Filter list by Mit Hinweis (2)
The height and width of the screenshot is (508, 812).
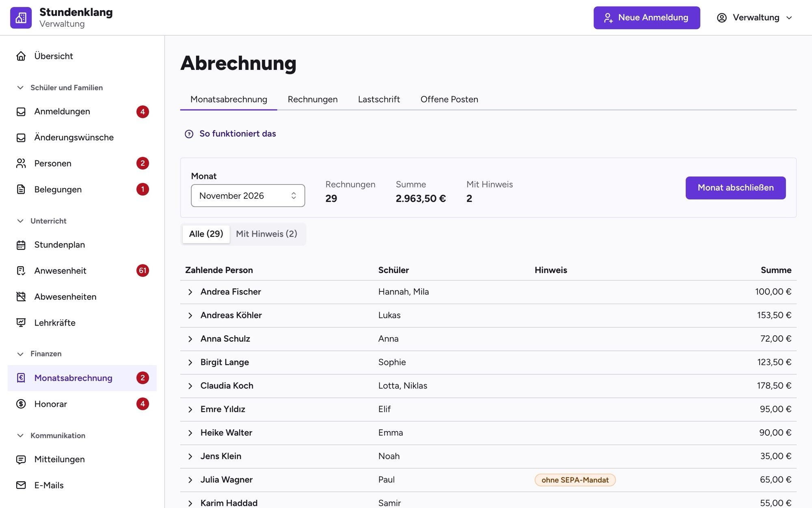[266, 234]
